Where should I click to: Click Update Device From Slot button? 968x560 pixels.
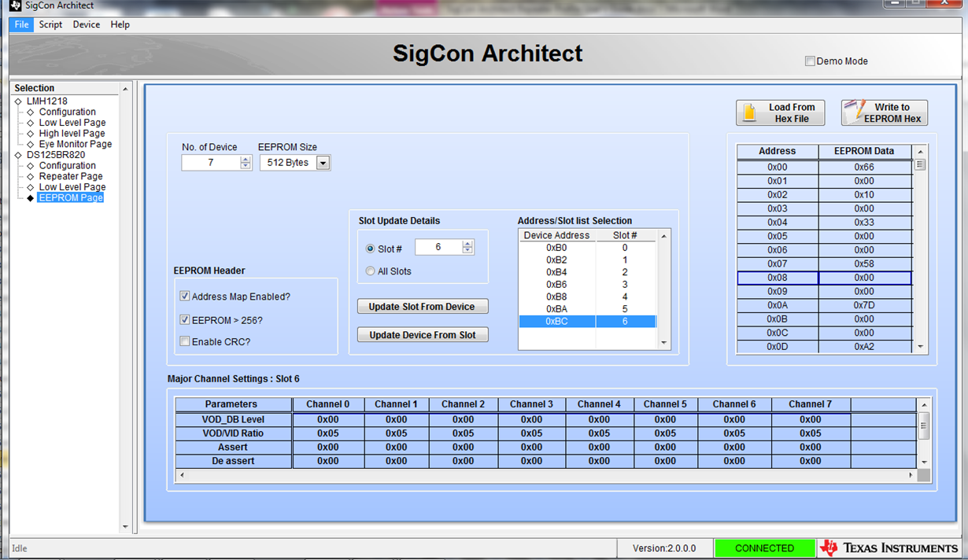tap(422, 335)
